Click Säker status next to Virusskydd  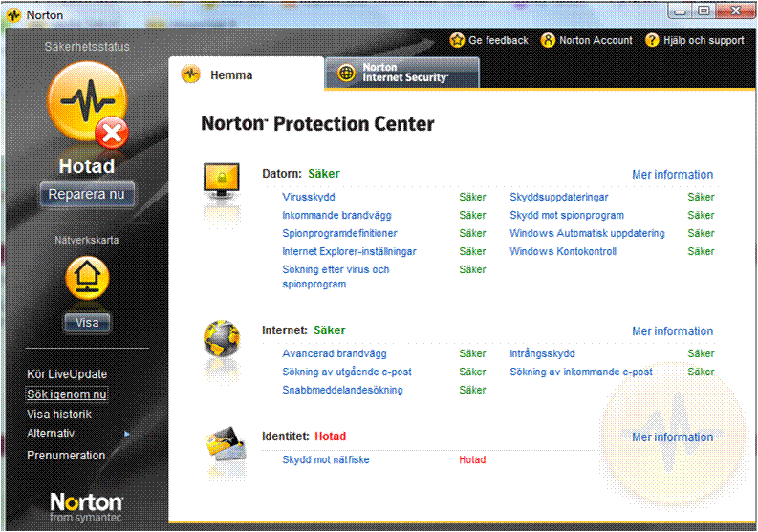tap(472, 197)
